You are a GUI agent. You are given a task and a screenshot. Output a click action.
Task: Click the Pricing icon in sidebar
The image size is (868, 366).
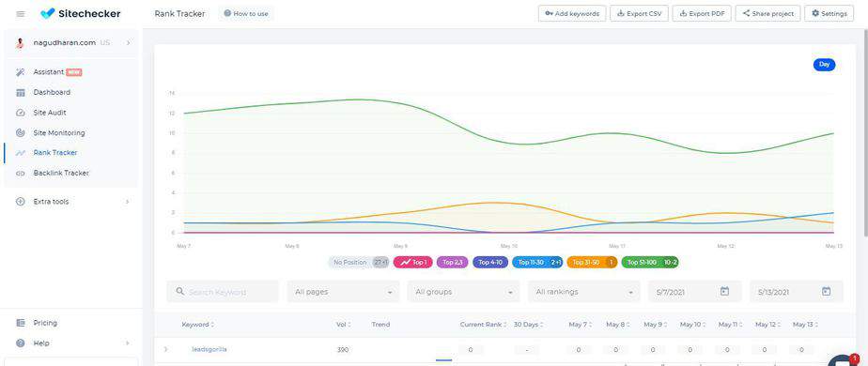pos(21,323)
